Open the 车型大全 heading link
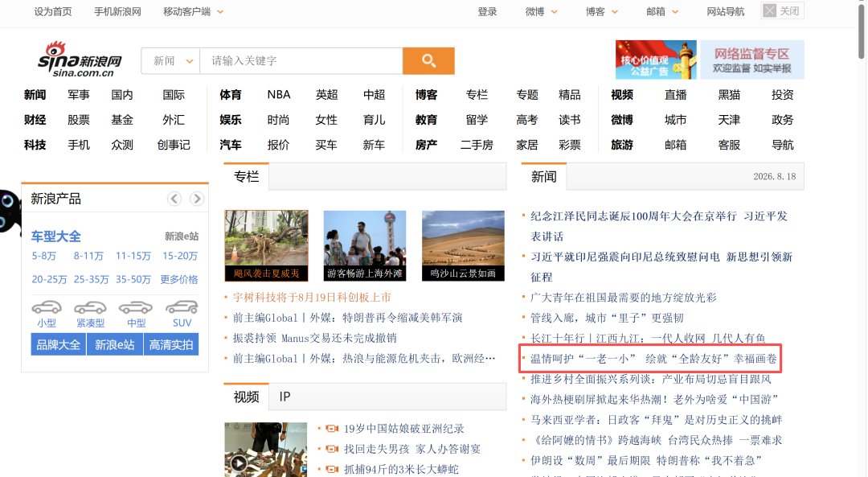 [x=56, y=236]
